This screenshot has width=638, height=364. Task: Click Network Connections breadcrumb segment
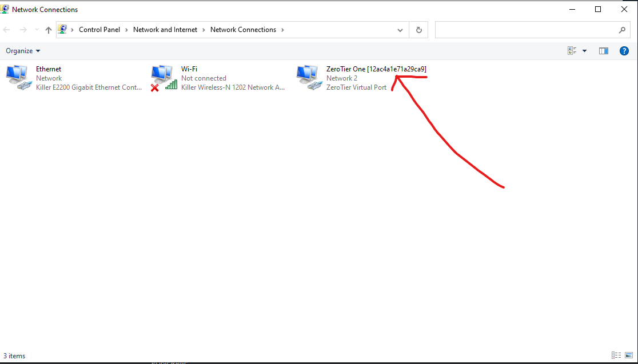pos(243,30)
